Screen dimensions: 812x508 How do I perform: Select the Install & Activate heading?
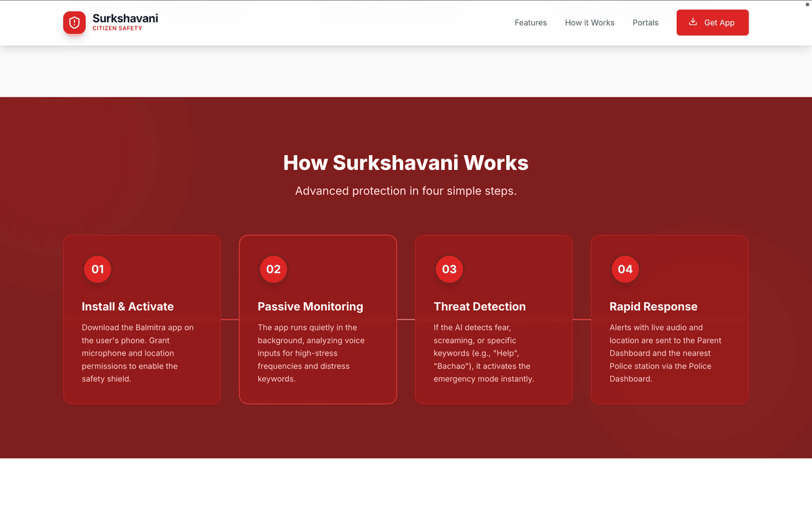[x=128, y=306]
